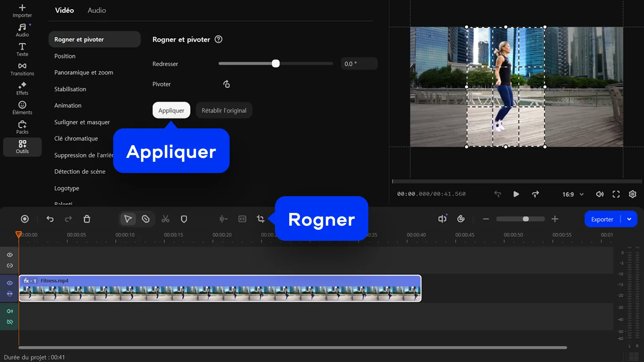
Task: Select Stabilisation in the tools list
Action: (x=70, y=89)
